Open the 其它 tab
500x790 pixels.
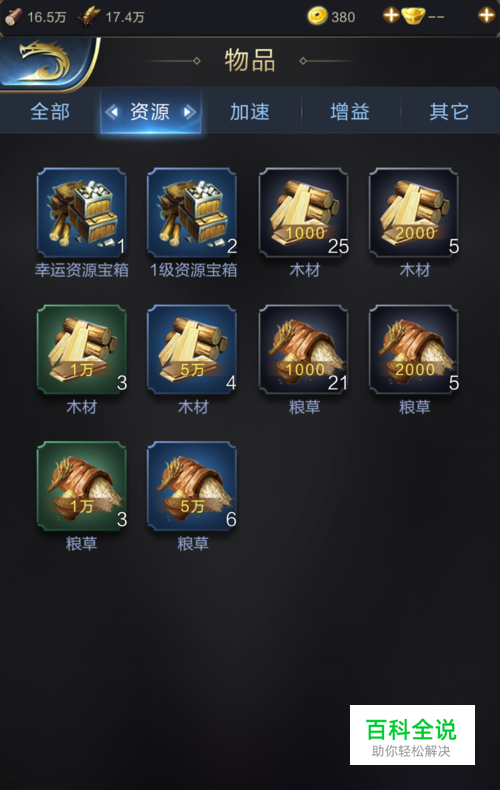pyautogui.click(x=449, y=111)
